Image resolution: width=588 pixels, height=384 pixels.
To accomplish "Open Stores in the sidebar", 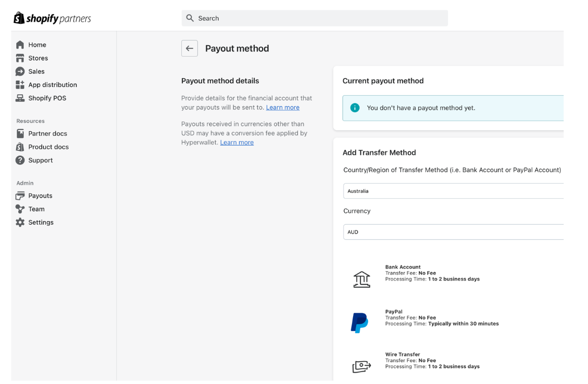I will coord(38,58).
